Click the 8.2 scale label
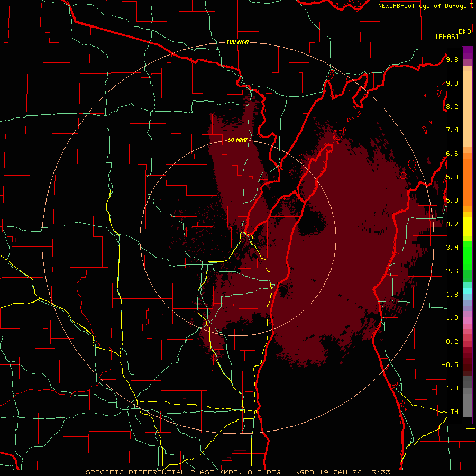 click(452, 106)
